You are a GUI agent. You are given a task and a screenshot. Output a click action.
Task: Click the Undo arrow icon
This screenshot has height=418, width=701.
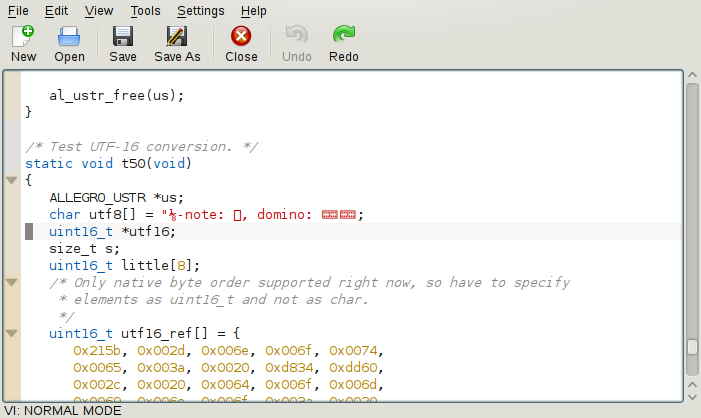tap(297, 37)
